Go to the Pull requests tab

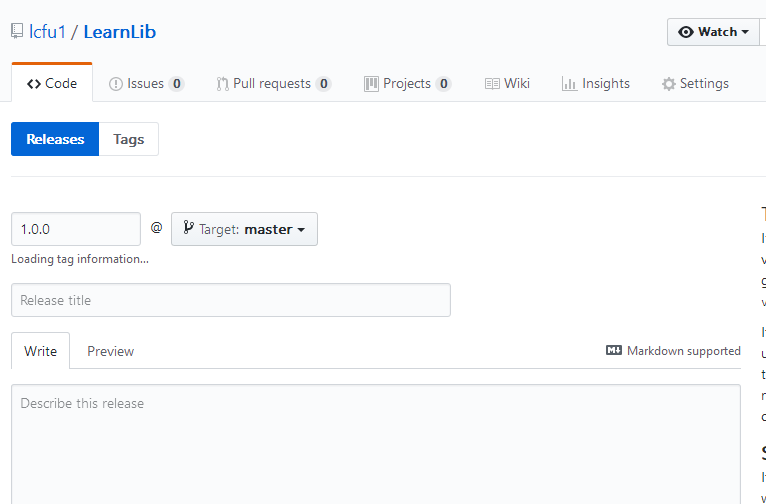coord(274,84)
